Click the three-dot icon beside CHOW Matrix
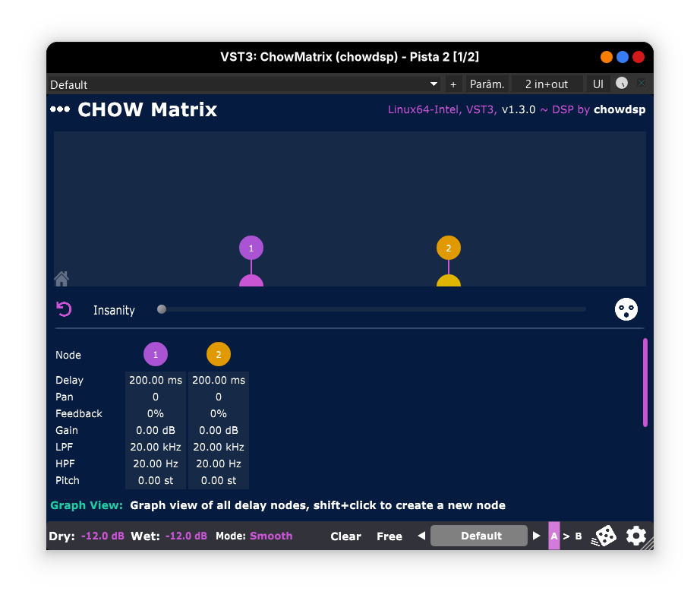 click(60, 109)
